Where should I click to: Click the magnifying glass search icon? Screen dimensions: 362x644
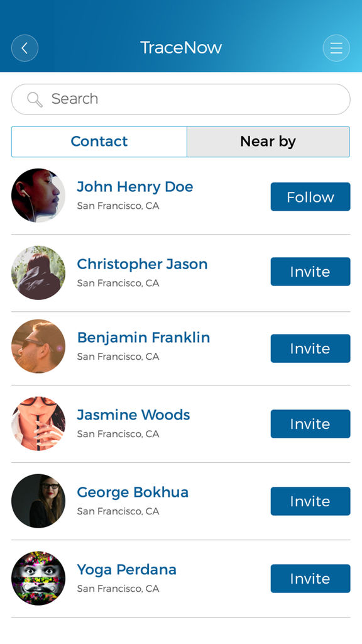click(35, 99)
